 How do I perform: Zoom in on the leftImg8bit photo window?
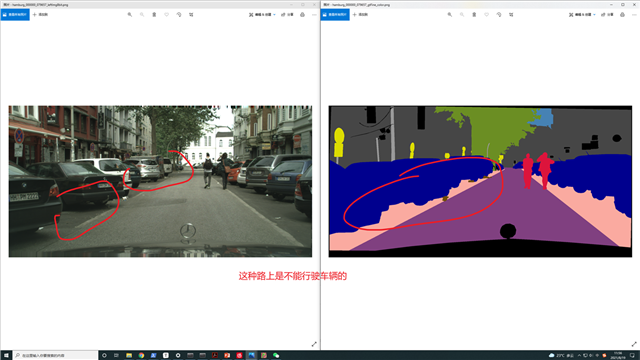[130, 14]
